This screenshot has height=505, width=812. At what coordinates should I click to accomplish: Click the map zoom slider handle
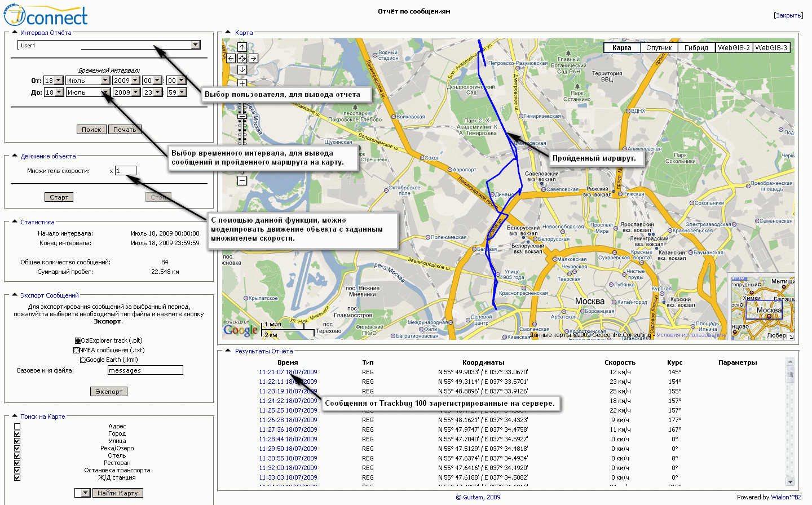pos(242,116)
